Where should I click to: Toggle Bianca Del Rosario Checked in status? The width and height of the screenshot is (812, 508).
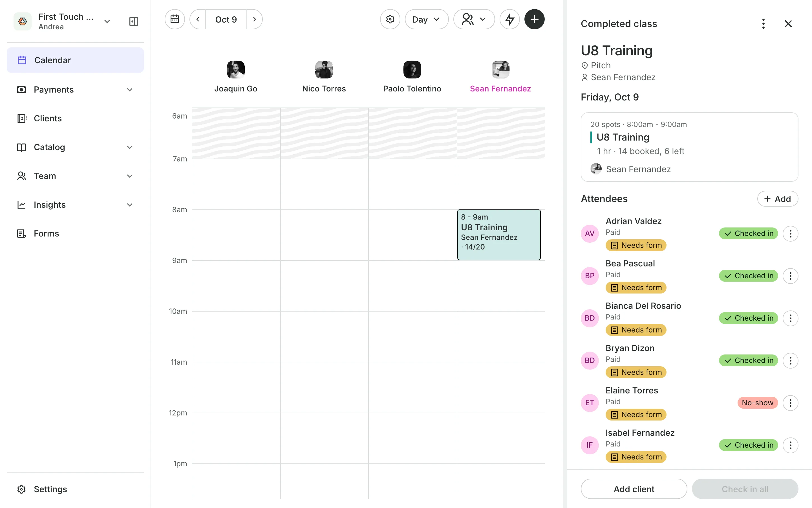(748, 318)
